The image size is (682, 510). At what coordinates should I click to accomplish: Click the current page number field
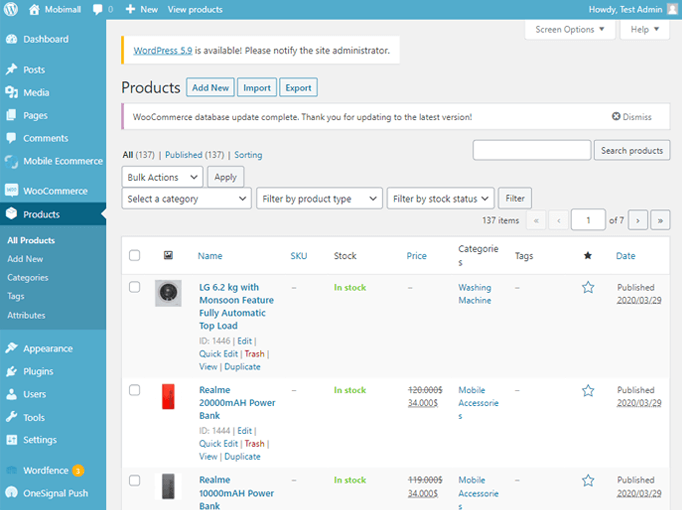click(x=588, y=220)
